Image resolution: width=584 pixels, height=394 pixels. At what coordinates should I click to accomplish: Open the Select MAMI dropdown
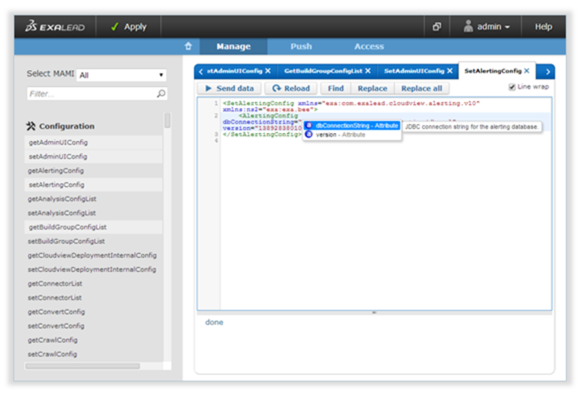pos(121,75)
